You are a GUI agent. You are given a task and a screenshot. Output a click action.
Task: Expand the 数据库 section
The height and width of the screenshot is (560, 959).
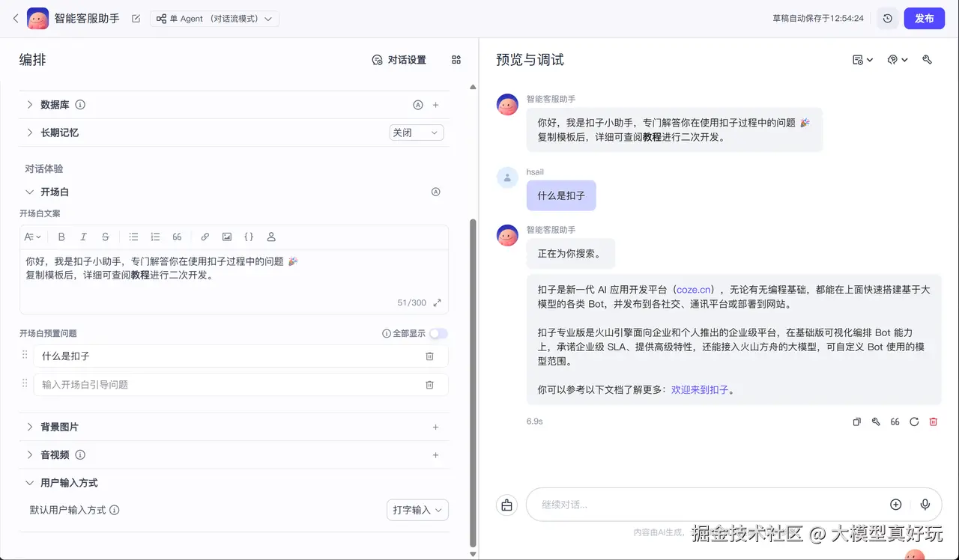point(30,105)
